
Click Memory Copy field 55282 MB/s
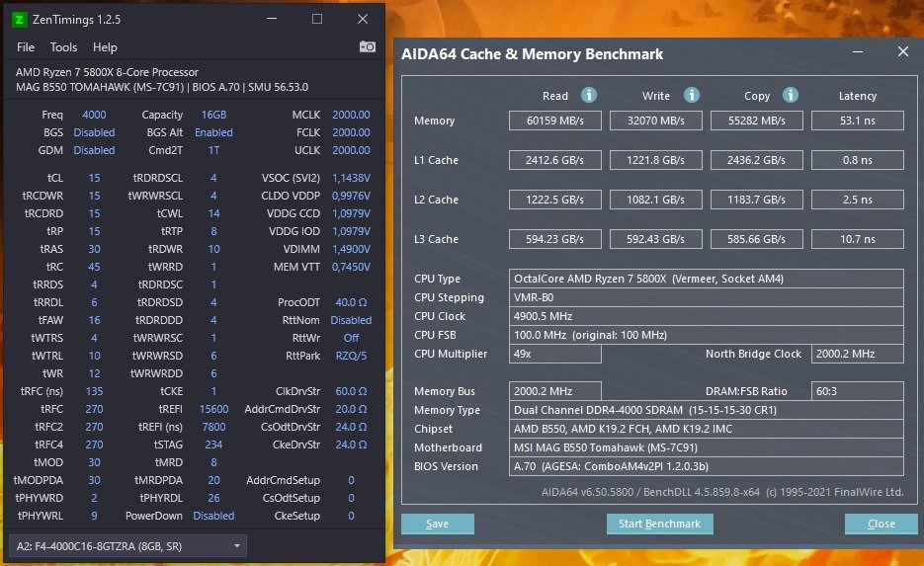757,121
